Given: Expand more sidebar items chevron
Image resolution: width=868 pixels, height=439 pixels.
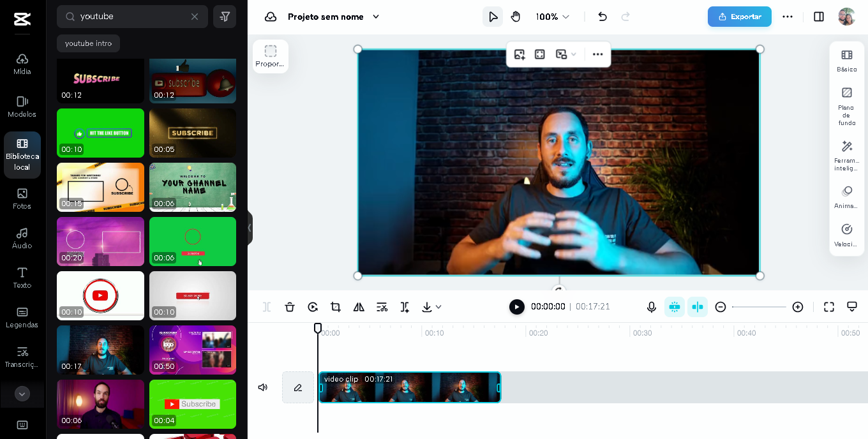Looking at the screenshot, I should [22, 394].
